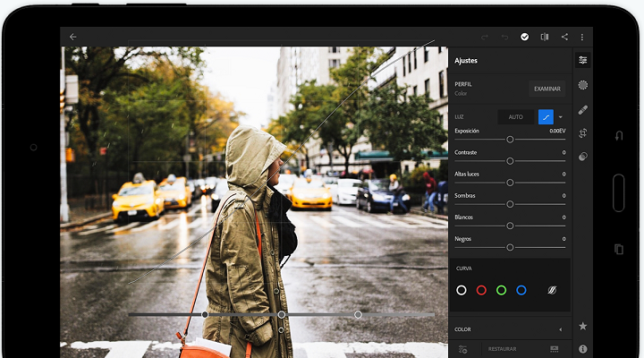The height and width of the screenshot is (358, 644).
Task: Tap the tablet's back navigation button
Action: point(619,136)
